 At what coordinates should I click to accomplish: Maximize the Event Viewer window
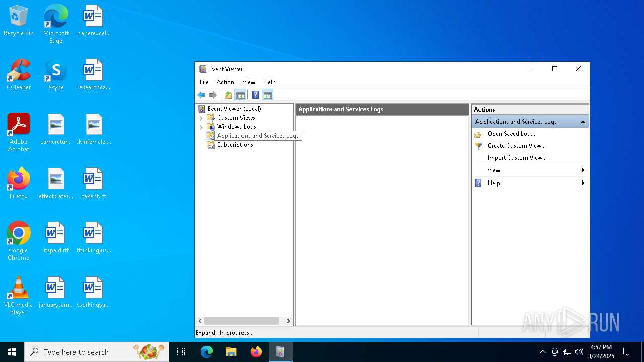click(x=555, y=69)
